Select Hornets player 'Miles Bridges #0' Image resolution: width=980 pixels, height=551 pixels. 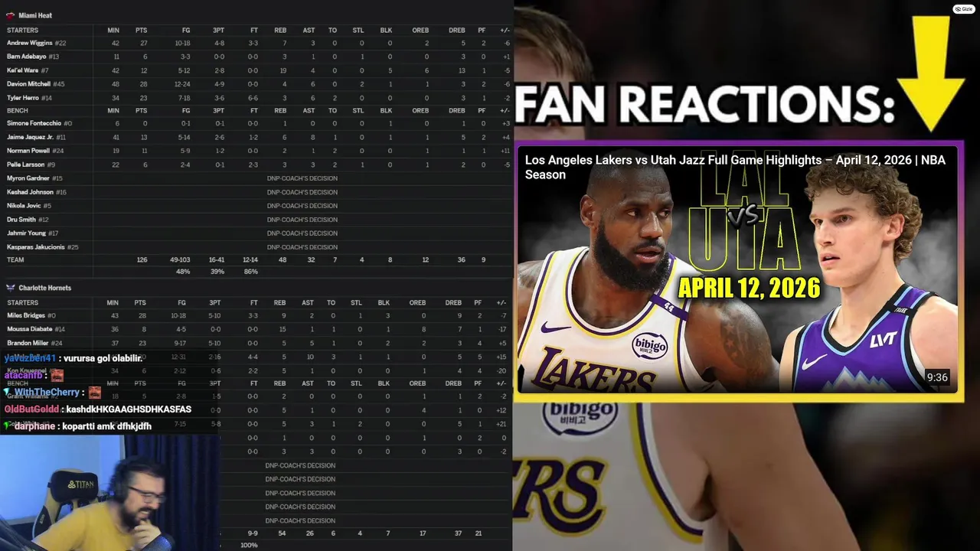point(31,315)
